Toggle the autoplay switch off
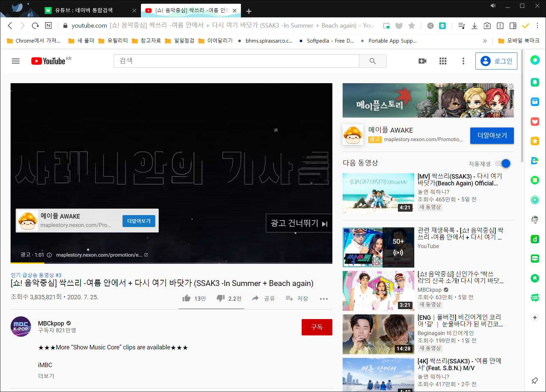The width and height of the screenshot is (546, 392). [503, 164]
